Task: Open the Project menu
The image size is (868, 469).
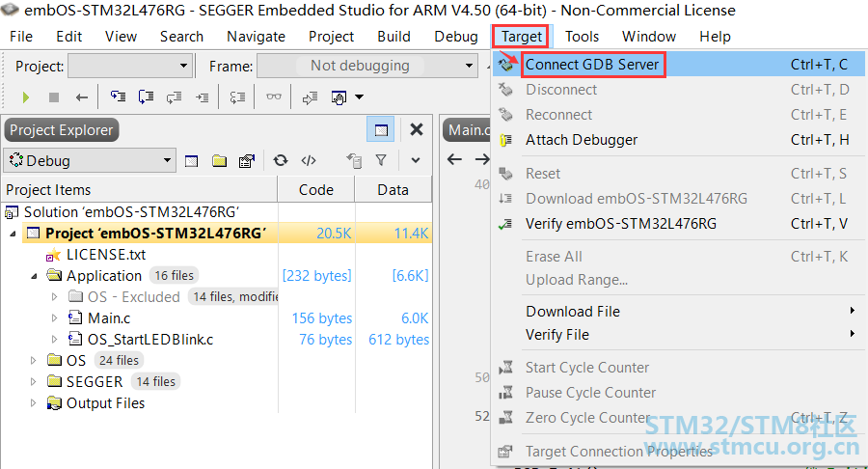Action: click(331, 37)
